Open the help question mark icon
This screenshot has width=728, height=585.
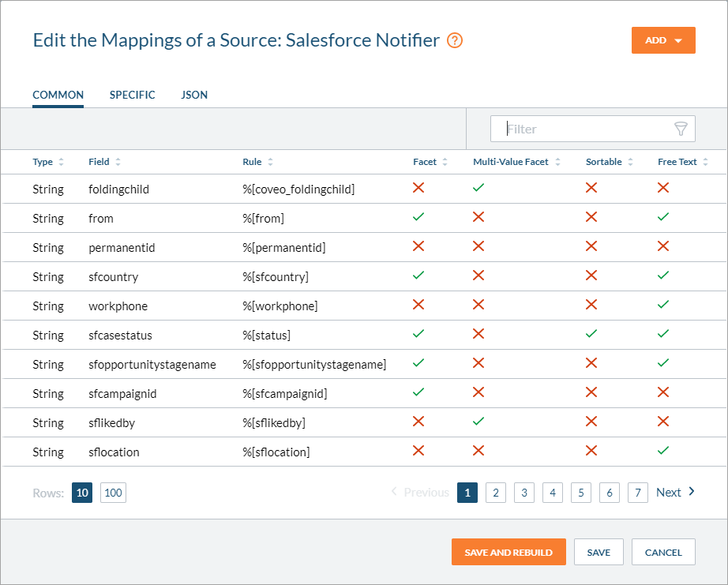coord(455,40)
